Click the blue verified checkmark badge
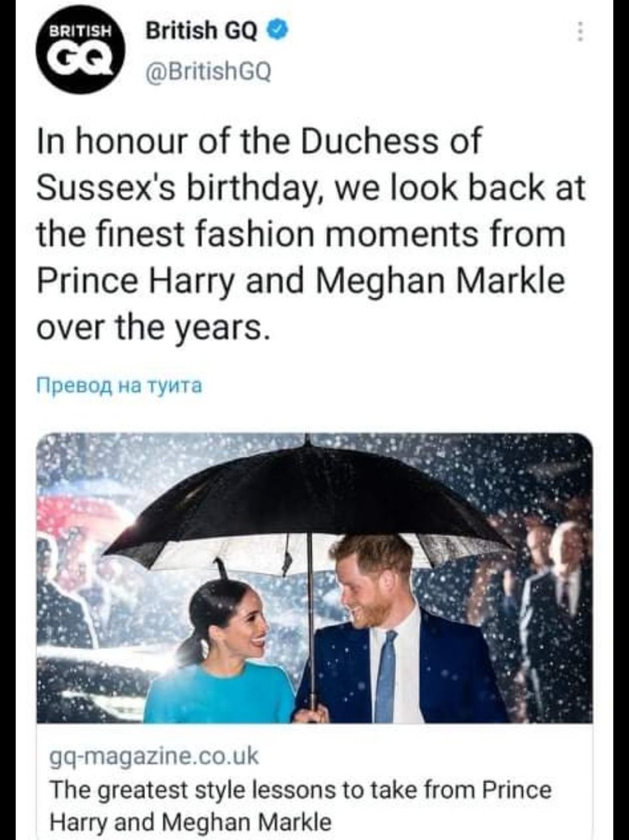Viewport: 629px width, 840px height. pyautogui.click(x=276, y=31)
